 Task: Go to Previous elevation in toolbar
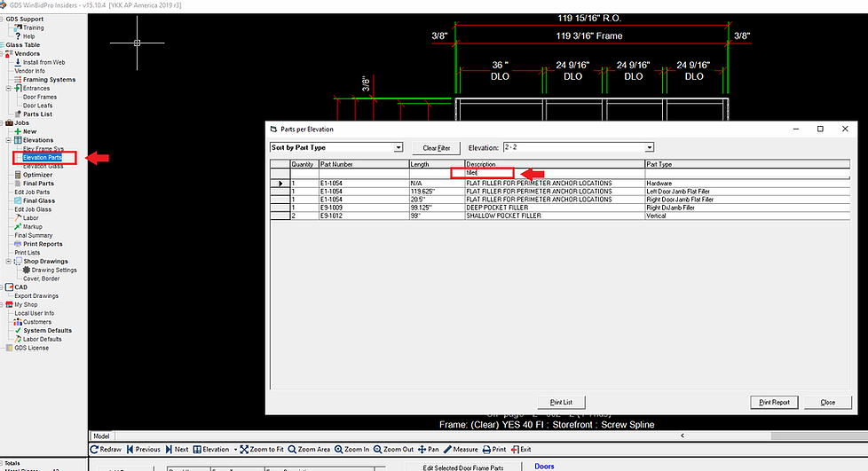pos(144,450)
